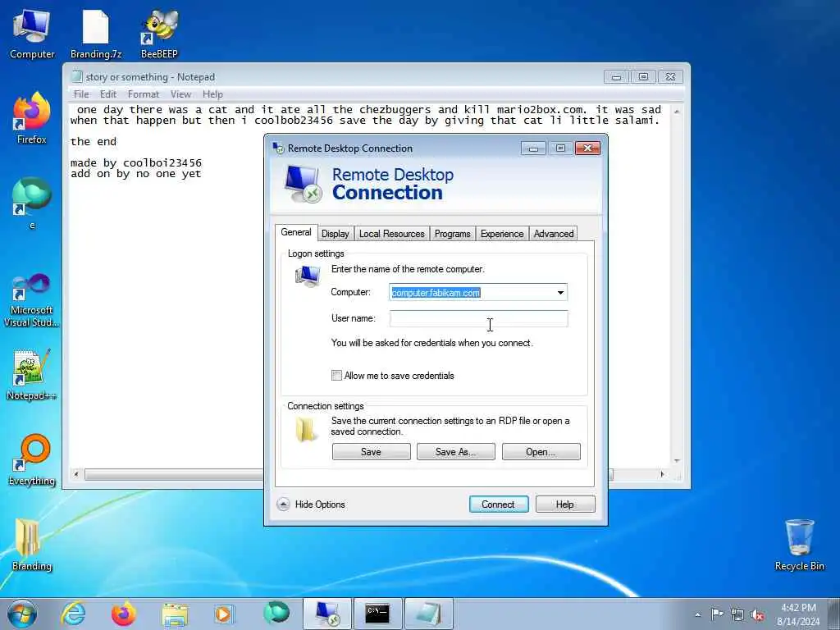The image size is (840, 630).
Task: Expand the Computer name dropdown arrow
Action: point(560,293)
